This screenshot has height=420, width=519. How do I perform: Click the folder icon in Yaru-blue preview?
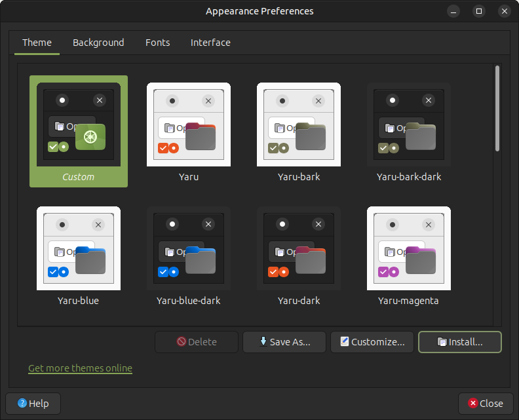coord(90,259)
